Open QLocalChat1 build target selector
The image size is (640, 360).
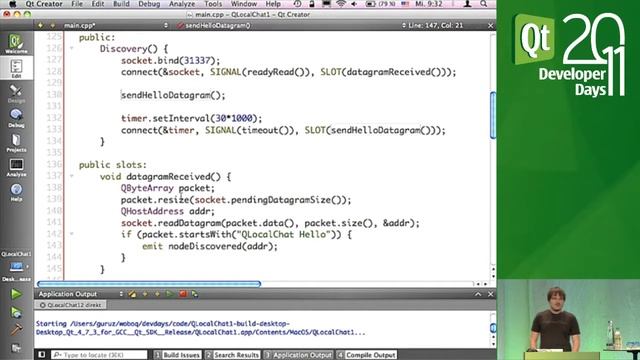16,266
